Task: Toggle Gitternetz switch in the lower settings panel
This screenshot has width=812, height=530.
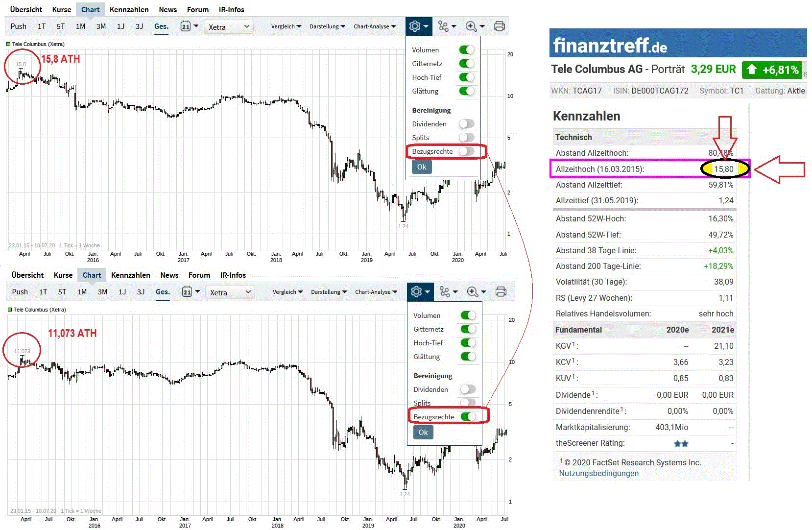Action: point(468,329)
